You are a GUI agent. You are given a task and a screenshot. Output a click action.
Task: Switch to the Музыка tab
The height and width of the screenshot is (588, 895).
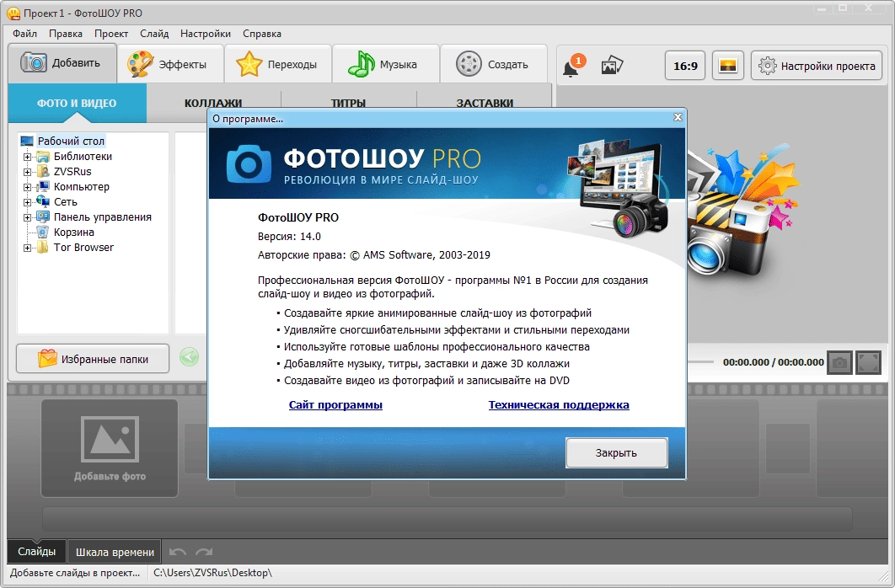[385, 65]
